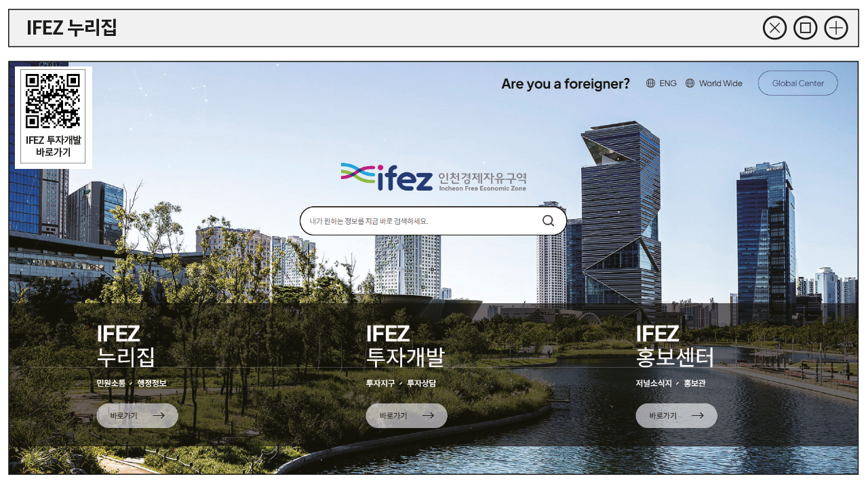Open the World Wide link

[720, 83]
